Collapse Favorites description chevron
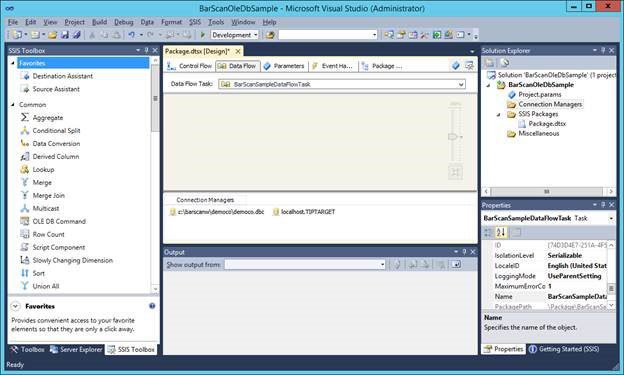The height and width of the screenshot is (375, 624). click(x=16, y=306)
